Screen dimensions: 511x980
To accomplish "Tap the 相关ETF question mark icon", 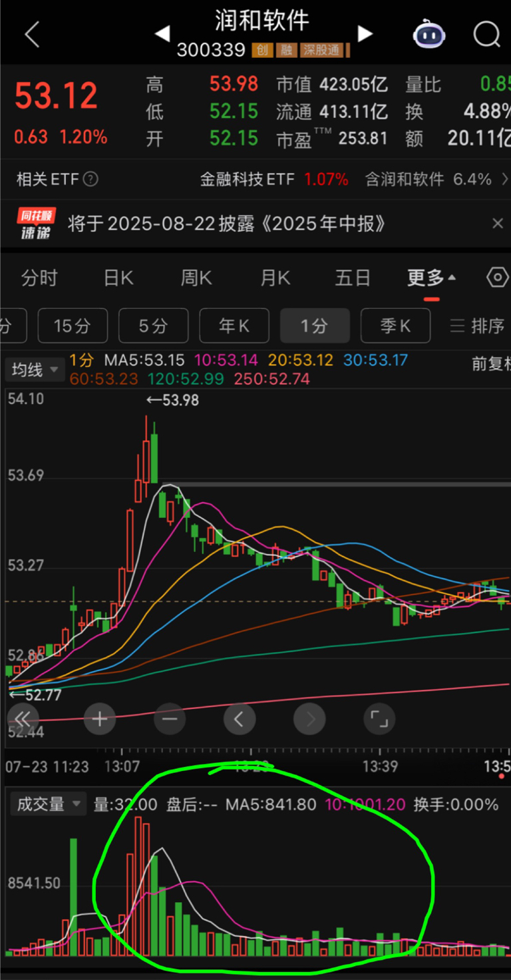I will [91, 179].
